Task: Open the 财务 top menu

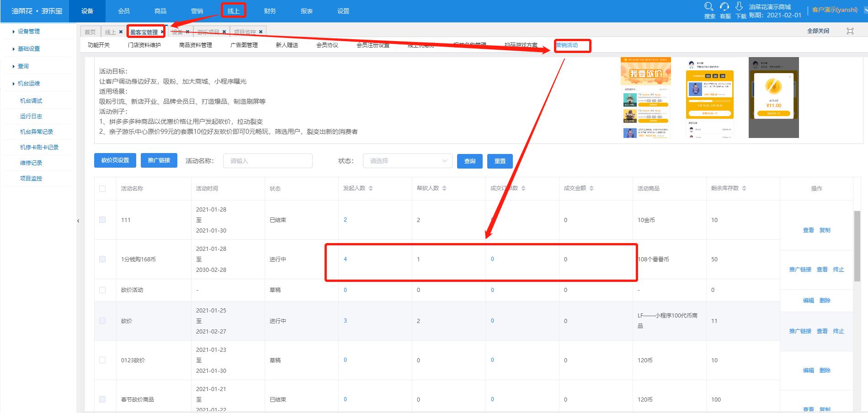Action: [270, 11]
